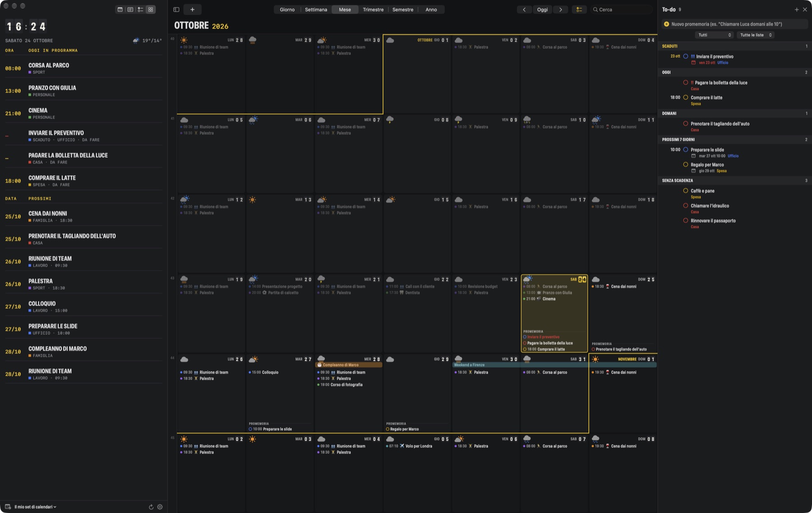Viewport: 812px width, 513px height.
Task: Click the 'Nuovo promemoria' input field
Action: coord(734,24)
